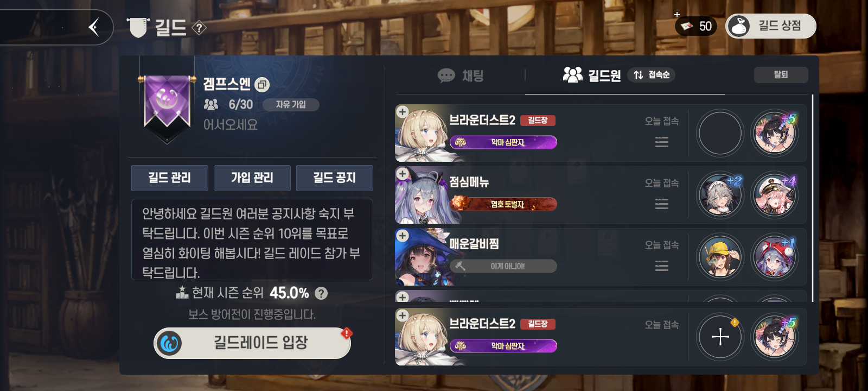This screenshot has height=391, width=868.
Task: Open season rank 45.0% help icon
Action: point(321,293)
